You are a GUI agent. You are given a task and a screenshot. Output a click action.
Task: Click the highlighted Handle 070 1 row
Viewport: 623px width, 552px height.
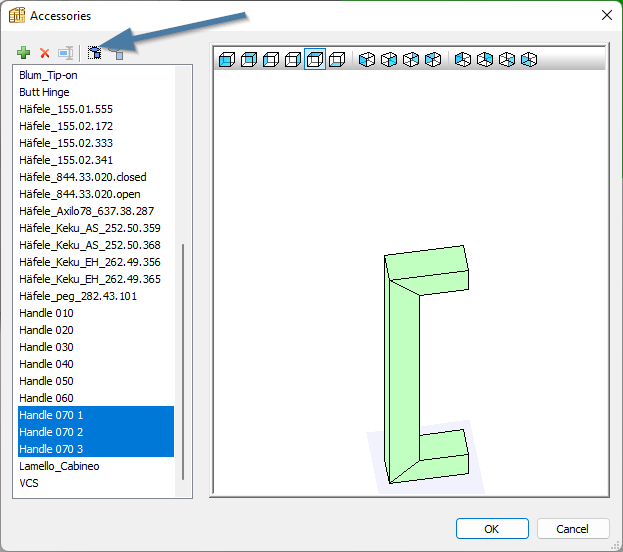tap(96, 415)
